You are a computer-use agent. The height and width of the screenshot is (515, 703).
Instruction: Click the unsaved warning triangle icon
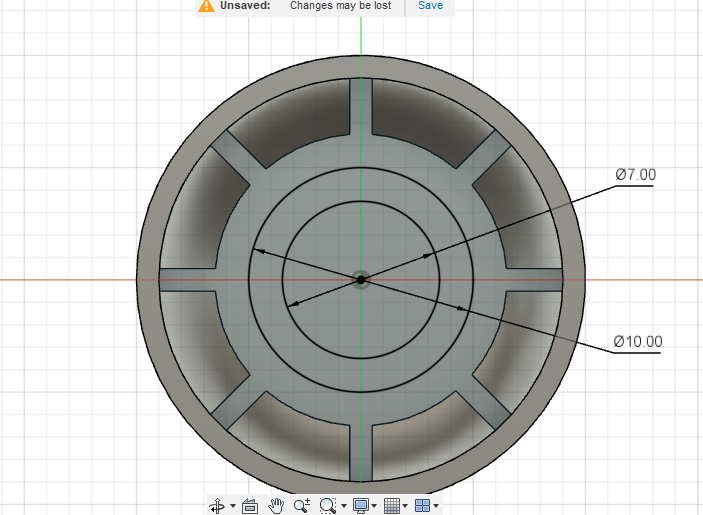coord(206,5)
